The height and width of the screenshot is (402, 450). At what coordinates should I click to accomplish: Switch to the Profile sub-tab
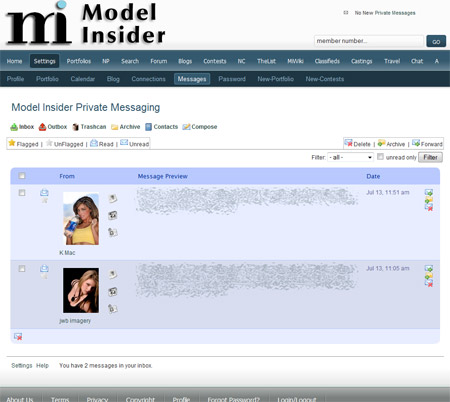pos(15,79)
